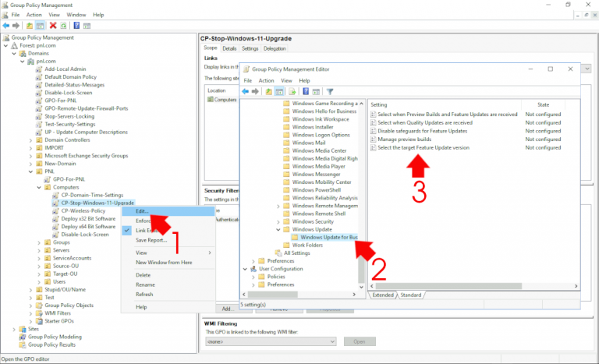Image resolution: width=599 pixels, height=364 pixels.
Task: Expand Sites node
Action: [14, 329]
